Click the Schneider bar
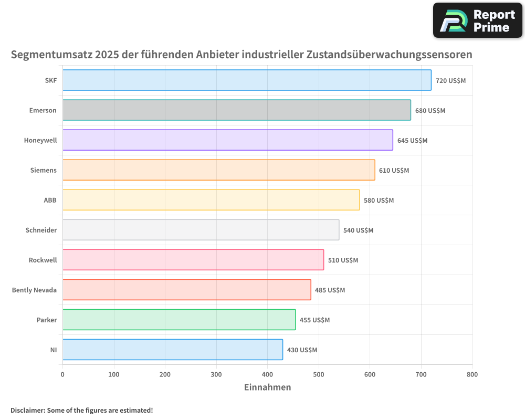The image size is (525, 420). (x=199, y=230)
